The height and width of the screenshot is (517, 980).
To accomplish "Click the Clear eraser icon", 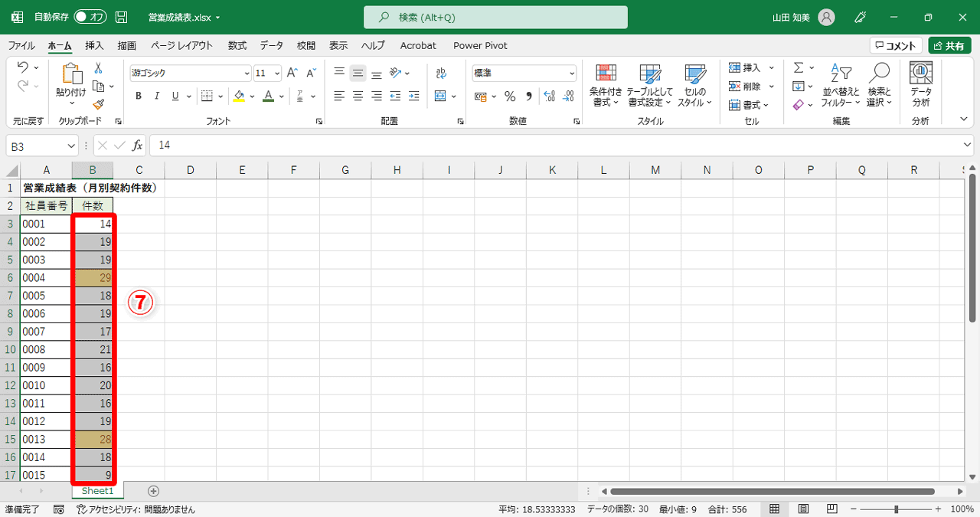I will pyautogui.click(x=799, y=105).
